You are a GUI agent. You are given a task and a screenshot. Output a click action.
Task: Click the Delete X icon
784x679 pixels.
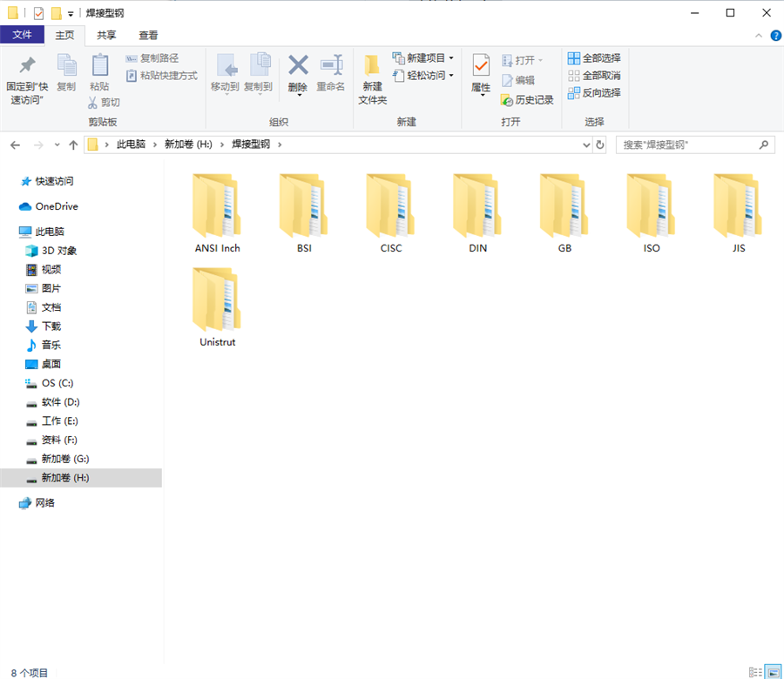[x=298, y=65]
